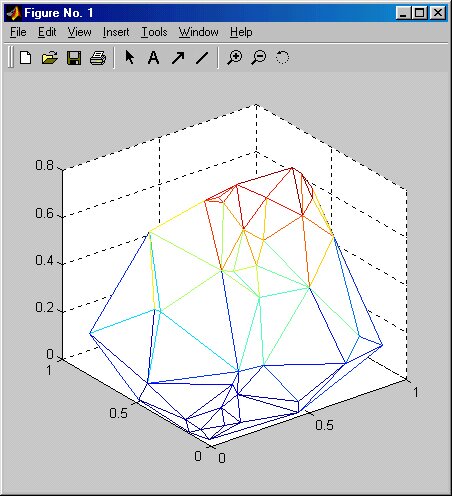Toggle the Zoom Out magnifier tool
Viewport: 452px width, 496px height.
259,57
